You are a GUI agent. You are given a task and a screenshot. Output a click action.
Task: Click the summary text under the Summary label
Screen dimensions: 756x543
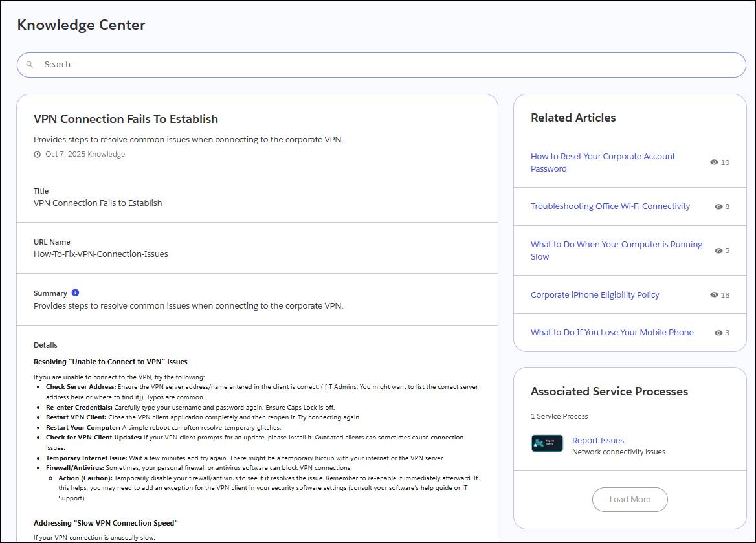click(188, 305)
